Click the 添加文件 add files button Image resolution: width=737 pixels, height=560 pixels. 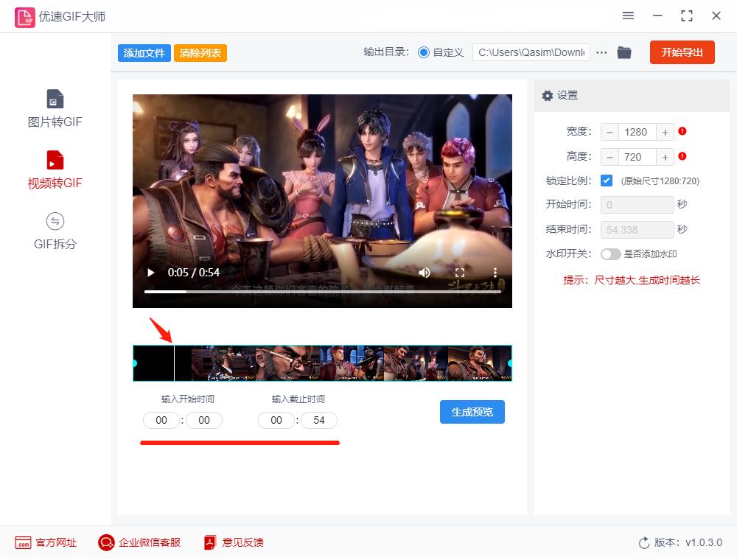pos(144,52)
